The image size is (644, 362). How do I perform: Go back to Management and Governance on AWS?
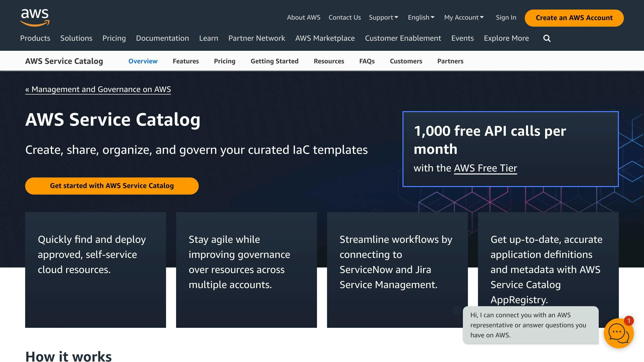click(98, 89)
